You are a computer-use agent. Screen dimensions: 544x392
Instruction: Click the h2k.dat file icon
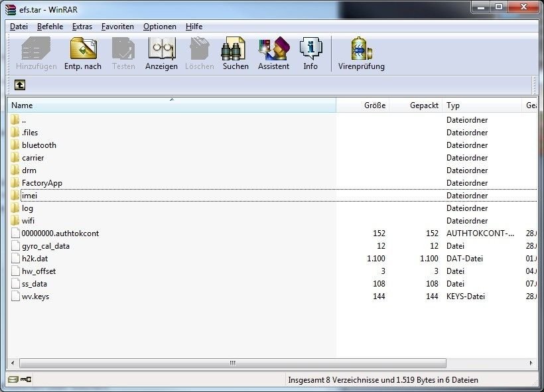point(15,259)
